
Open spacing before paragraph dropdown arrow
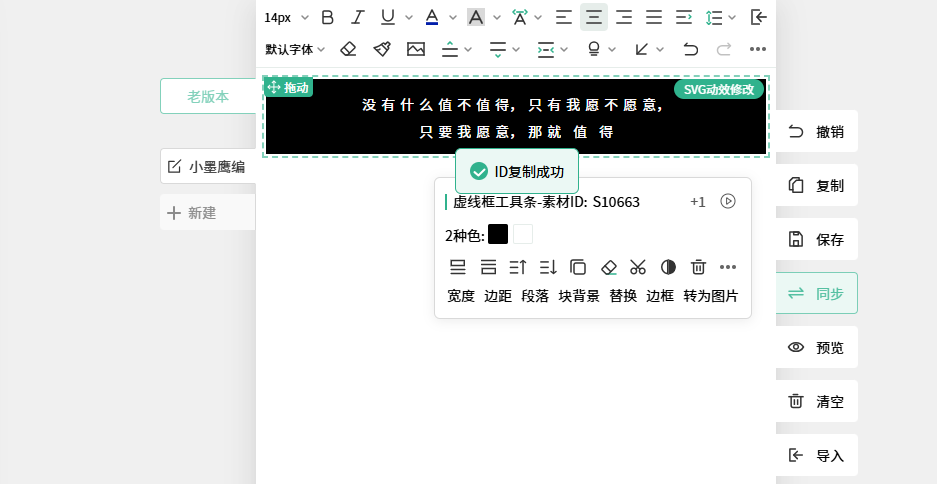(468, 49)
